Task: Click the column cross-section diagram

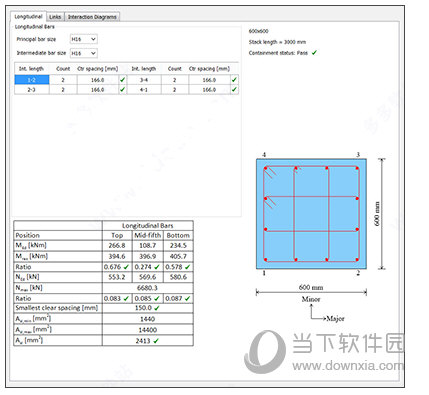Action: 311,214
